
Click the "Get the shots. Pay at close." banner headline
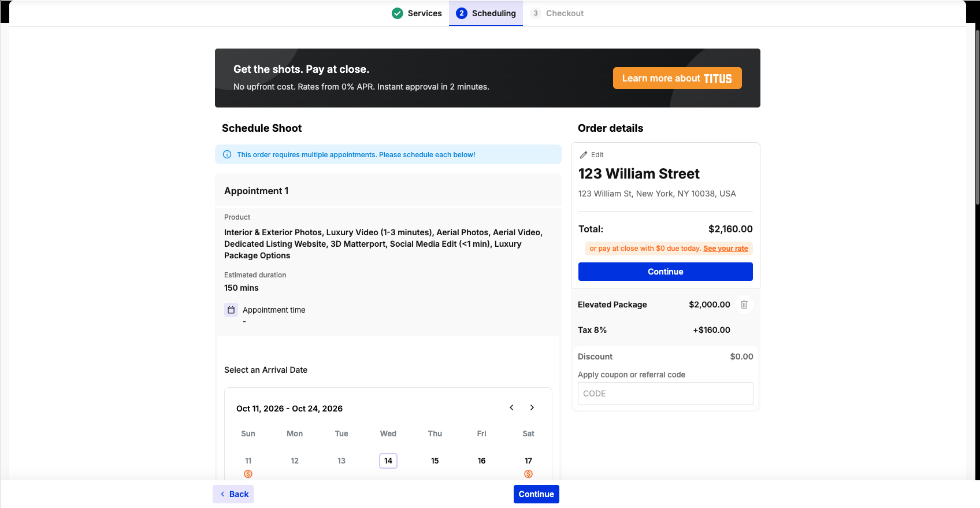(x=301, y=69)
